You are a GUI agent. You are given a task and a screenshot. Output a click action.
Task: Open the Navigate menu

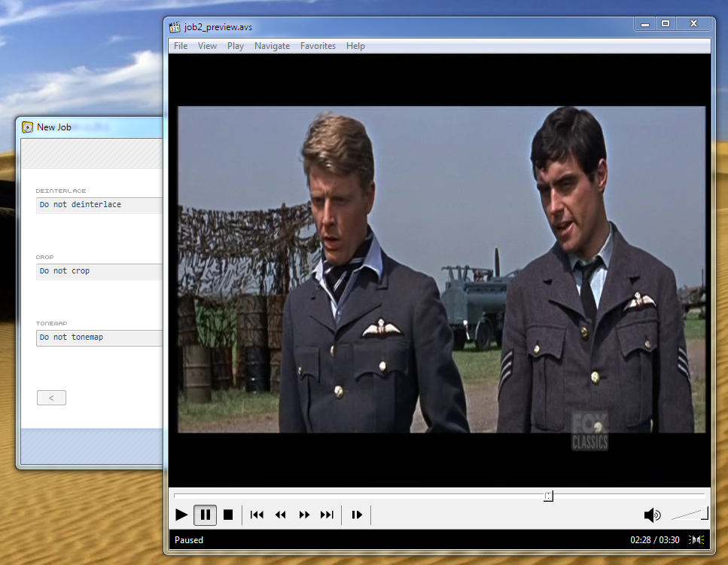coord(272,46)
